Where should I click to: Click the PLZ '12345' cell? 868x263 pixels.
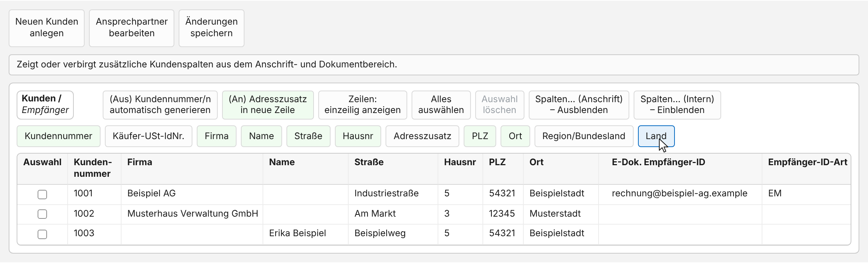point(503,214)
